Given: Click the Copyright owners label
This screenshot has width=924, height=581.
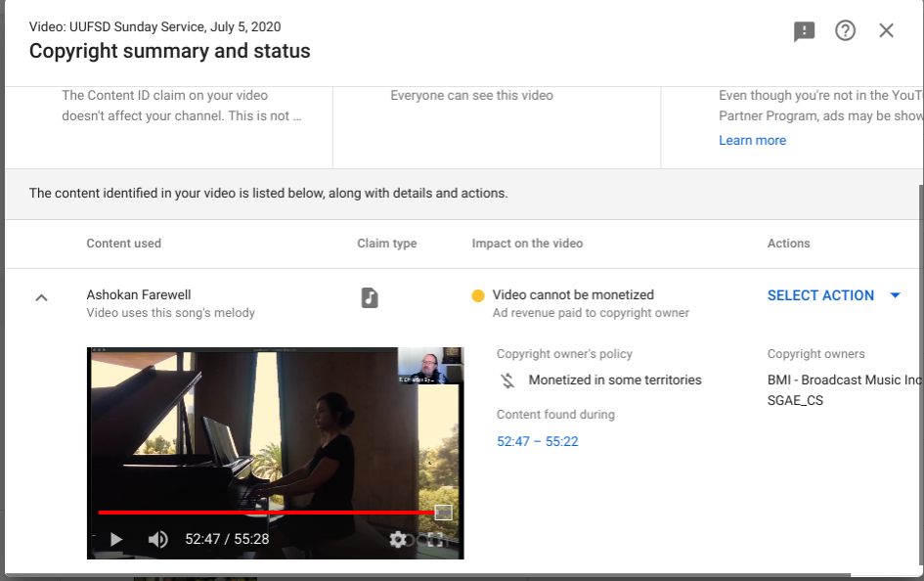Looking at the screenshot, I should click(816, 354).
